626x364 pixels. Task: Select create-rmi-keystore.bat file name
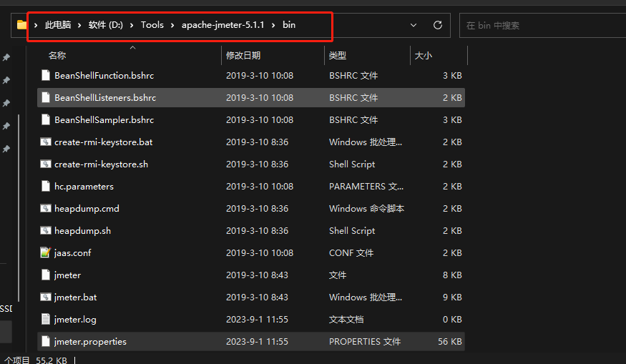point(104,142)
